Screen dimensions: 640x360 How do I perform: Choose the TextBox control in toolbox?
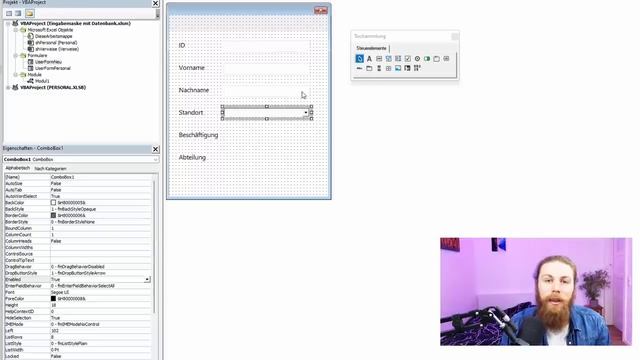(379, 59)
